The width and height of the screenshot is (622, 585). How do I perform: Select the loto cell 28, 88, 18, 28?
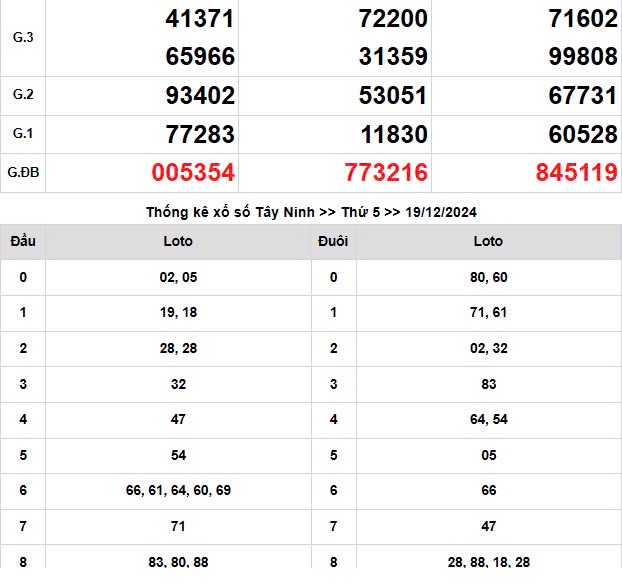488,562
